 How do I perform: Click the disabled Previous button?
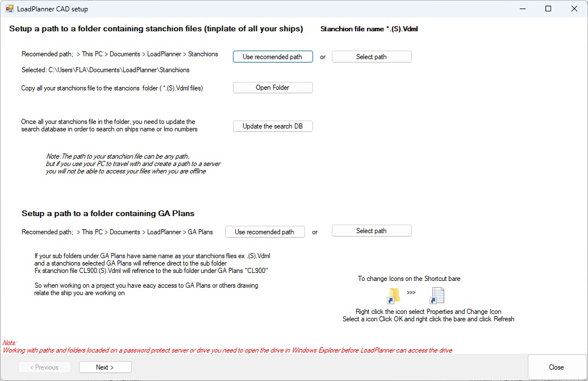pos(44,367)
